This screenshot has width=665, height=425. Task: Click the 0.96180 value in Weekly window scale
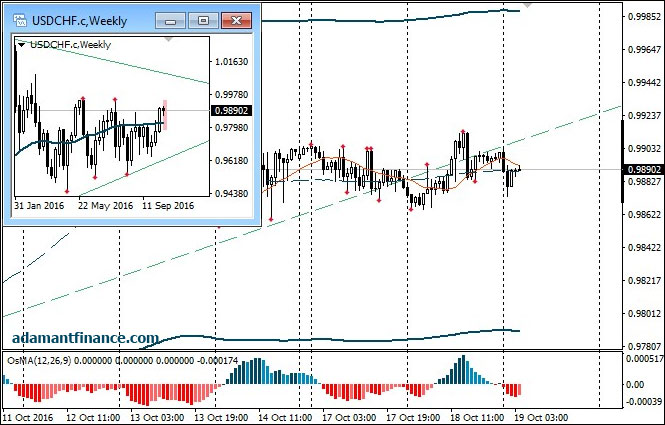pos(232,161)
